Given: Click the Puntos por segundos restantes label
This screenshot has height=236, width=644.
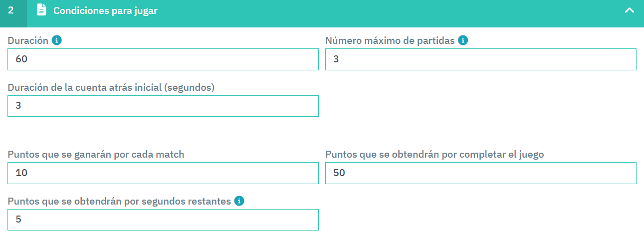Looking at the screenshot, I should (119, 201).
